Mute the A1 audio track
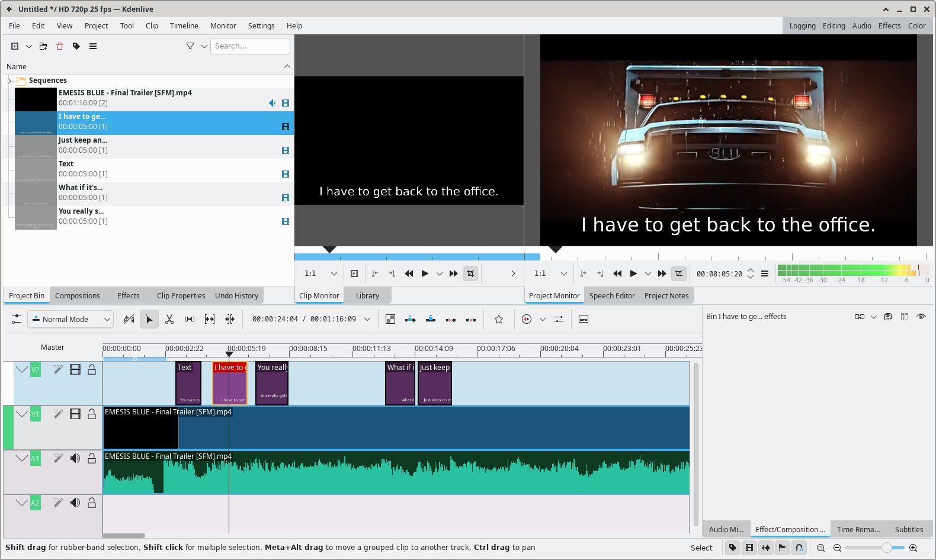The height and width of the screenshot is (560, 936). tap(75, 458)
